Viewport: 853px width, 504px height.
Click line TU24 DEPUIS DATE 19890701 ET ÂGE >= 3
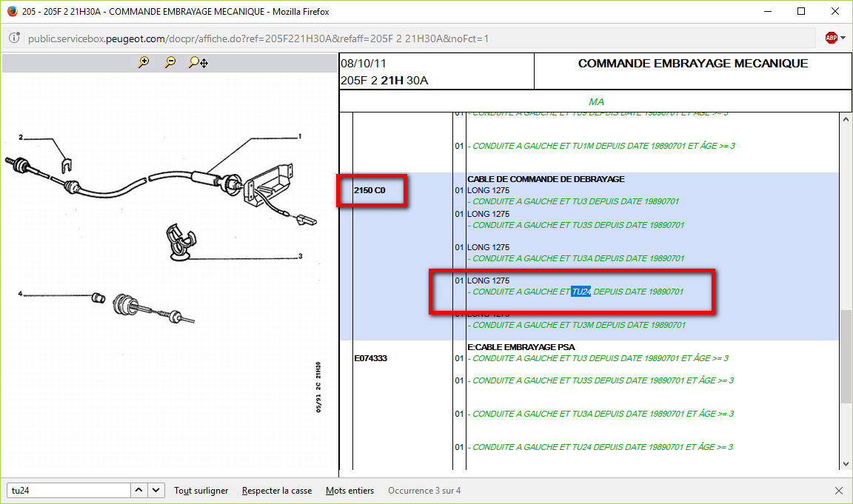click(600, 447)
